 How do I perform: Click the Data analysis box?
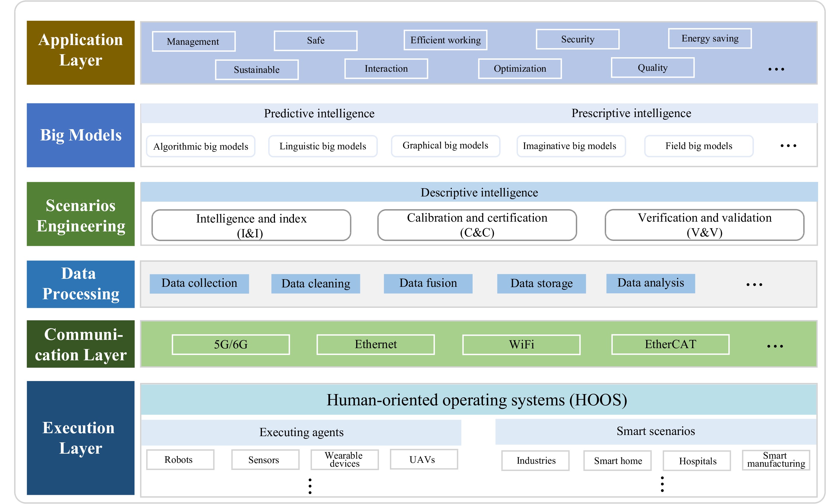coord(651,283)
